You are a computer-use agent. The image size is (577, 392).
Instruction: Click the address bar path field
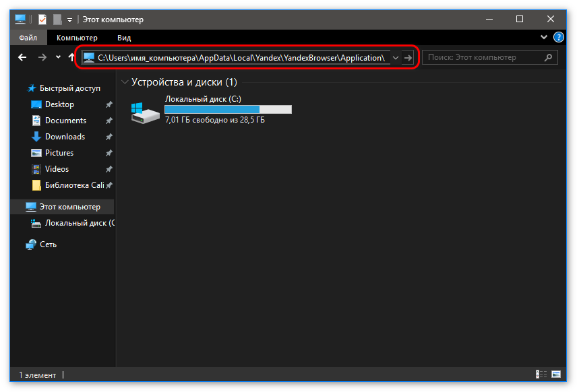[241, 58]
